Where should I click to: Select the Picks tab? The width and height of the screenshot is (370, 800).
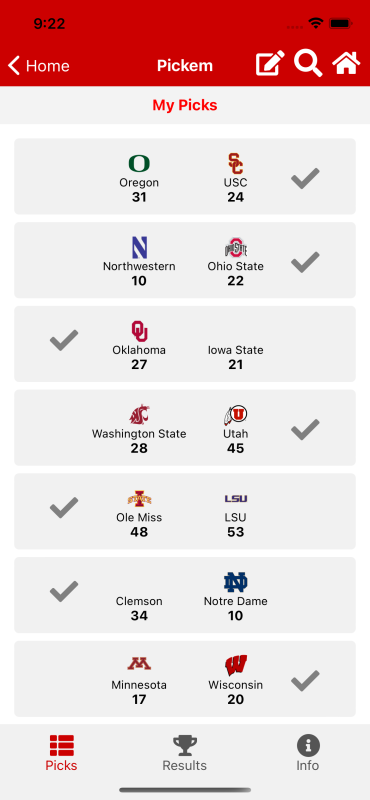(x=61, y=753)
